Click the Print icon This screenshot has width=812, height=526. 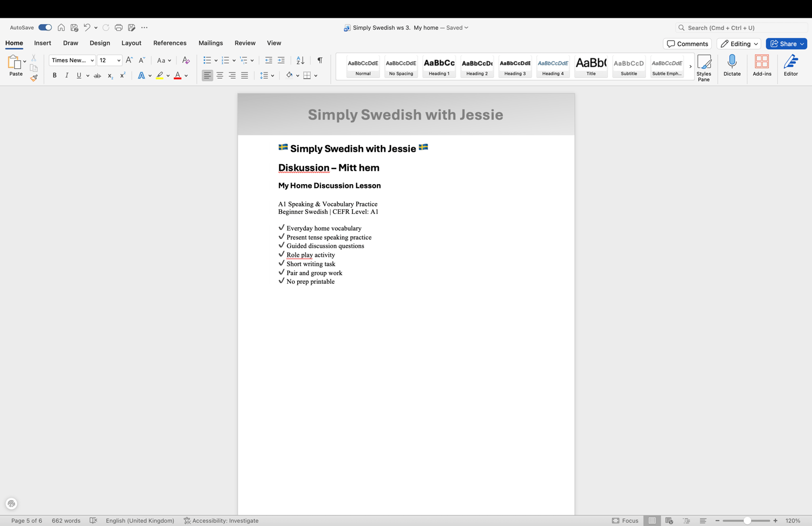click(x=119, y=28)
